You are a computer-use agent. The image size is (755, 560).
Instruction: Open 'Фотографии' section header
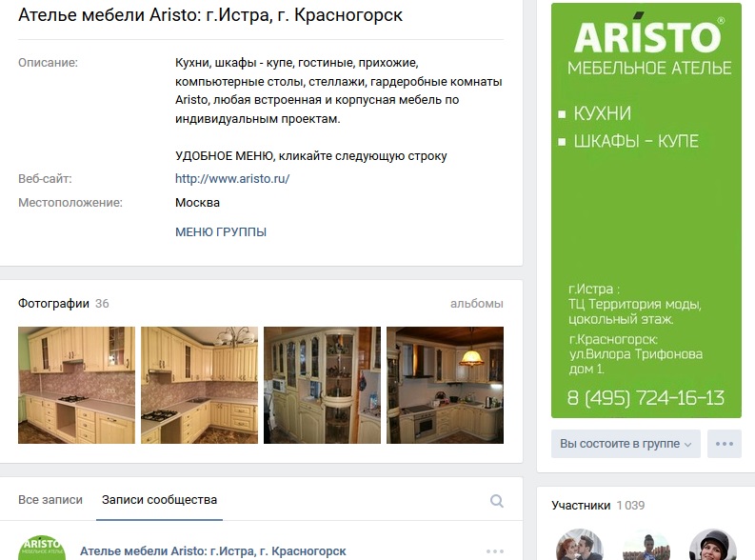pos(53,304)
